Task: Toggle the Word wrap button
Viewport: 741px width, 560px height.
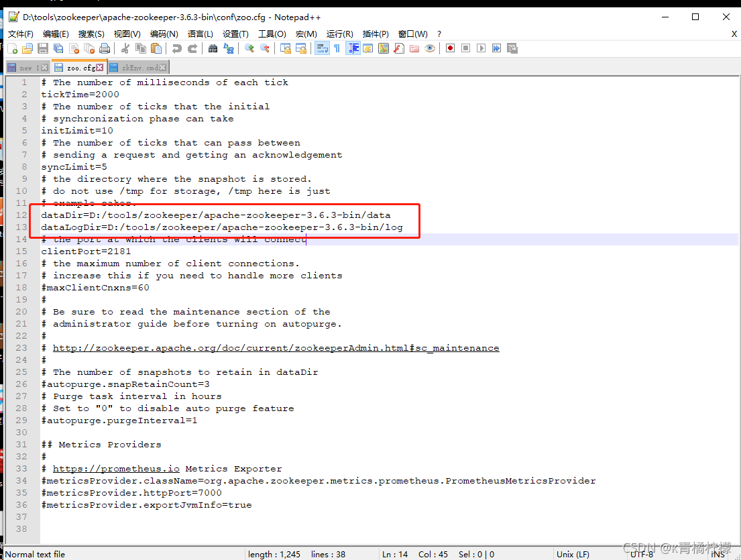Action: pyautogui.click(x=322, y=48)
